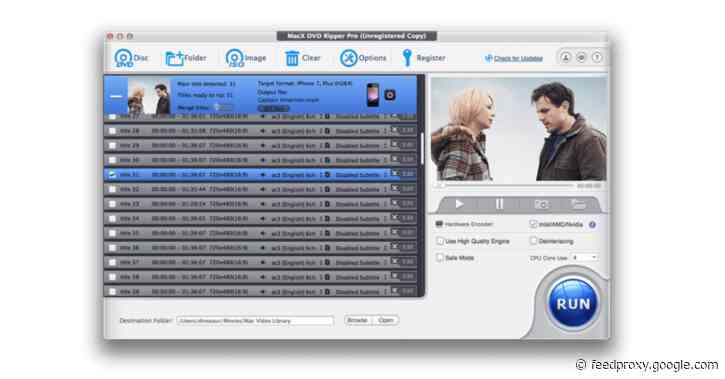Click the preview playback progress slider

point(504,186)
